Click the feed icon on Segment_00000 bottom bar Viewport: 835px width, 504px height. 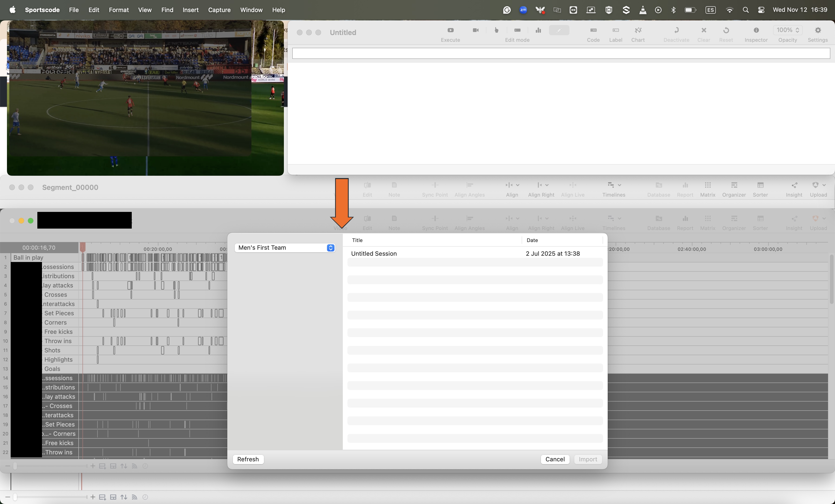click(135, 497)
